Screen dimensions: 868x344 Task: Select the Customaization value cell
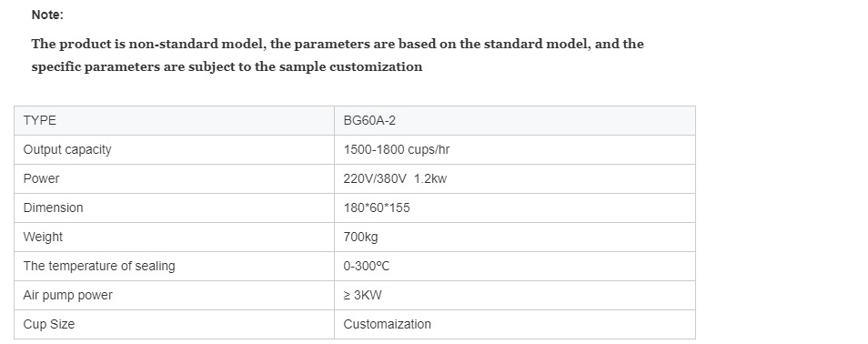(x=515, y=324)
